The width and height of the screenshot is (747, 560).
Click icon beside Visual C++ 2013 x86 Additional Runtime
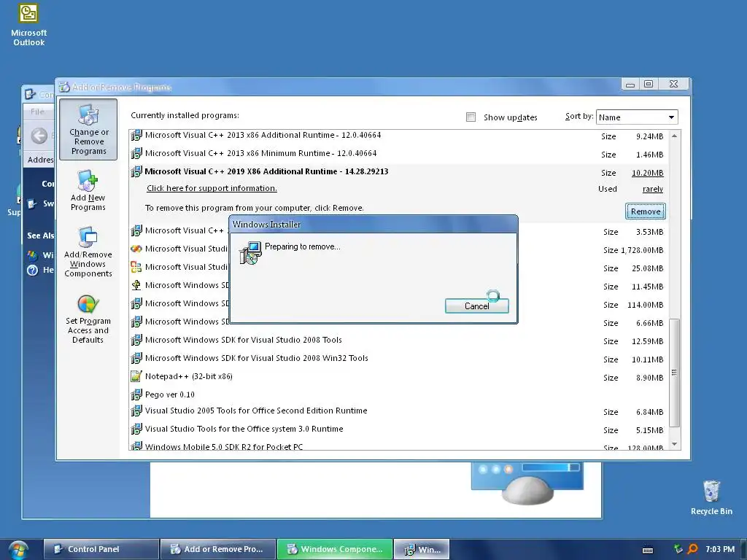tap(136, 135)
